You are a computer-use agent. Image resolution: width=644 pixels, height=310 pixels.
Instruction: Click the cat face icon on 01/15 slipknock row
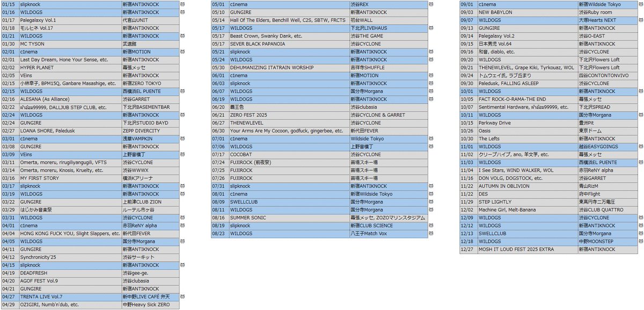[x=183, y=4]
